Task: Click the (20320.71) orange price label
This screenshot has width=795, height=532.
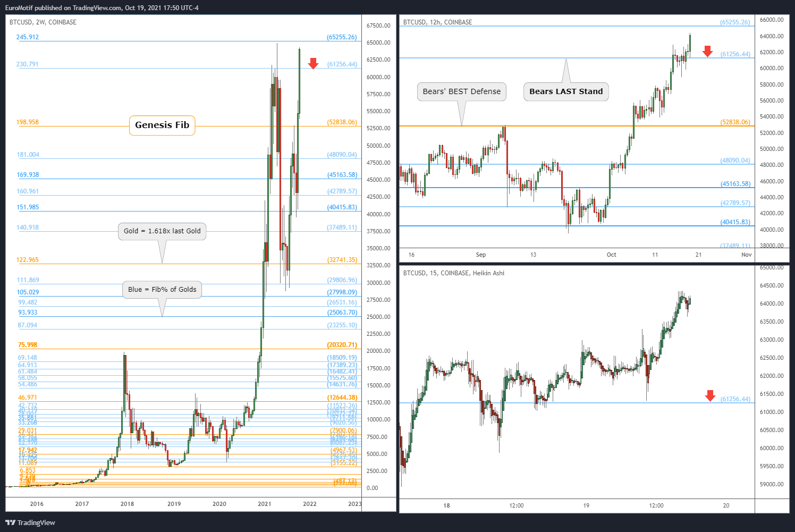Action: pyautogui.click(x=342, y=345)
